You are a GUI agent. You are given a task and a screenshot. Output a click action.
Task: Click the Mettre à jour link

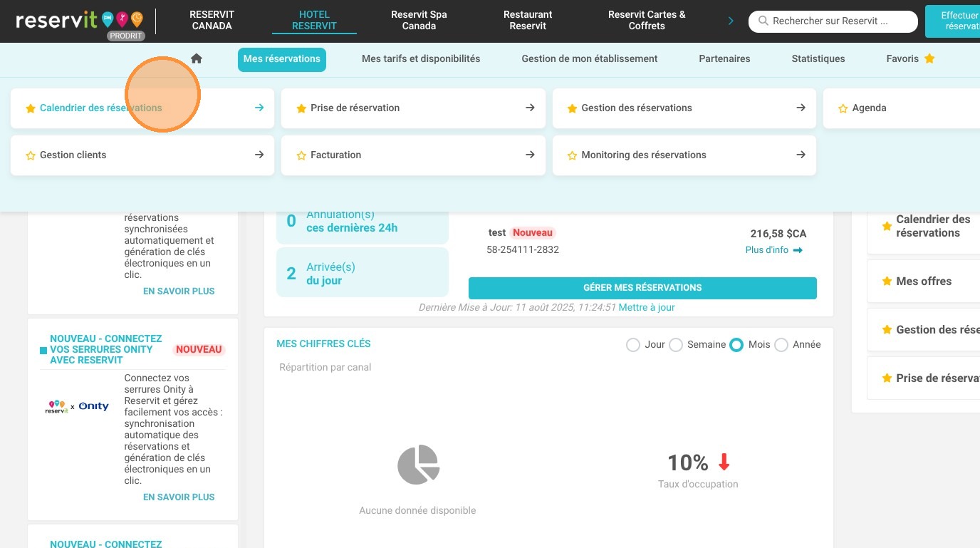tap(647, 308)
